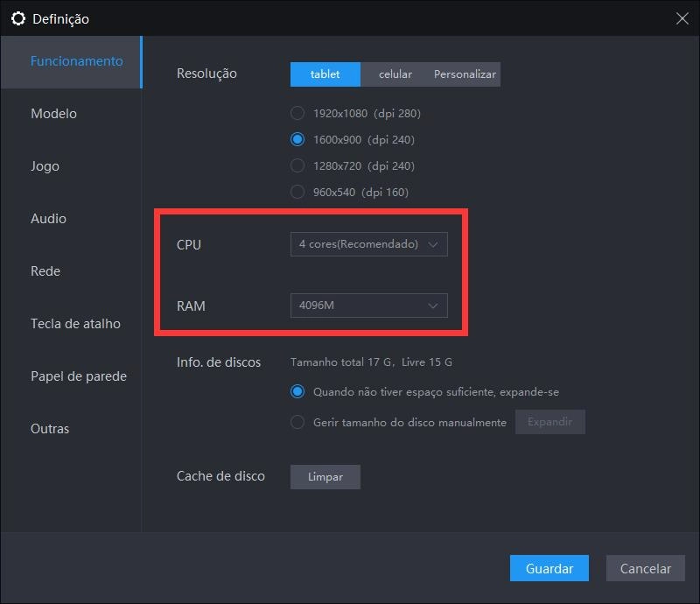Open the CPU cores dropdown
Viewport: 700px width, 604px height.
click(x=368, y=244)
